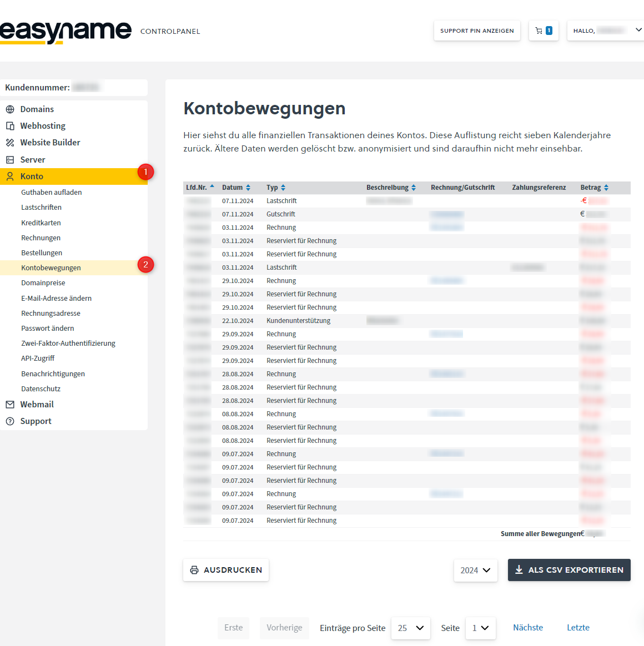Sort table by Datum column arrows
Viewport: 644px width, 646px height.
(x=248, y=188)
